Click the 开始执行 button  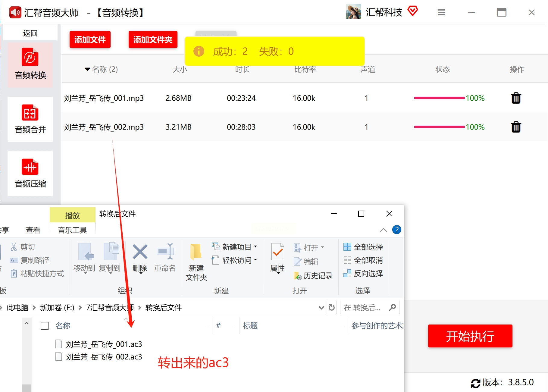point(470,336)
